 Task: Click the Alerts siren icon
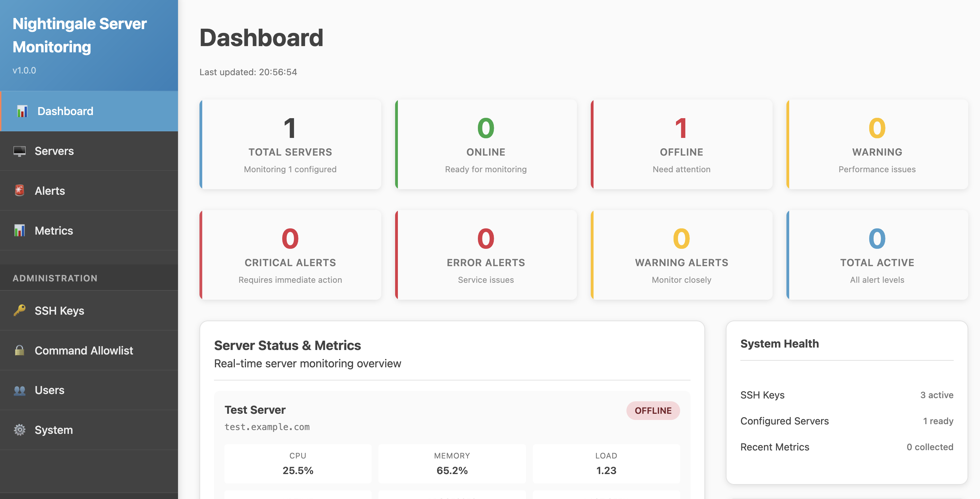19,191
